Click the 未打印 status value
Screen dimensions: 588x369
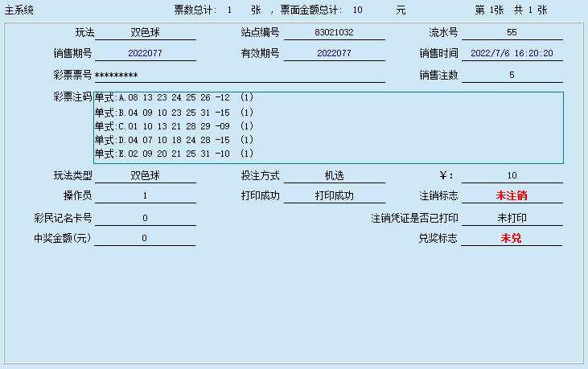[x=512, y=219]
